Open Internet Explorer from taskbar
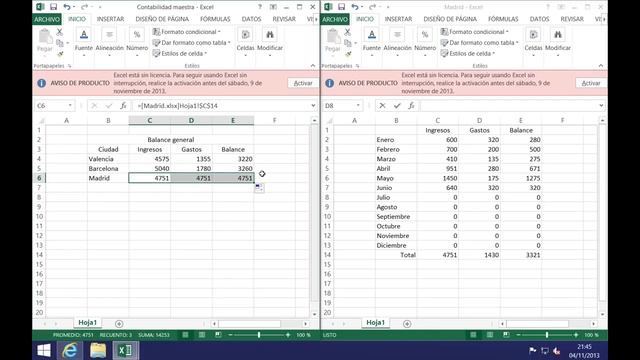640x360 pixels. 70,350
